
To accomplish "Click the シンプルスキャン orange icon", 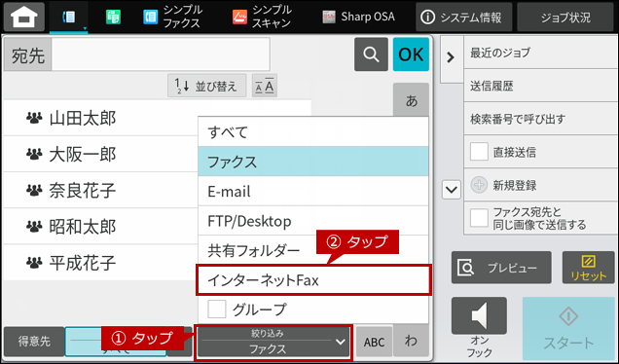I will (x=239, y=17).
